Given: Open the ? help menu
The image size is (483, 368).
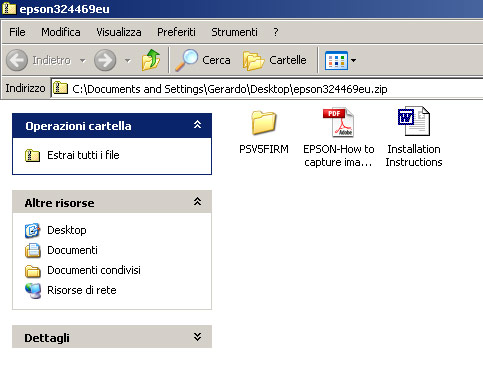Looking at the screenshot, I should [276, 32].
